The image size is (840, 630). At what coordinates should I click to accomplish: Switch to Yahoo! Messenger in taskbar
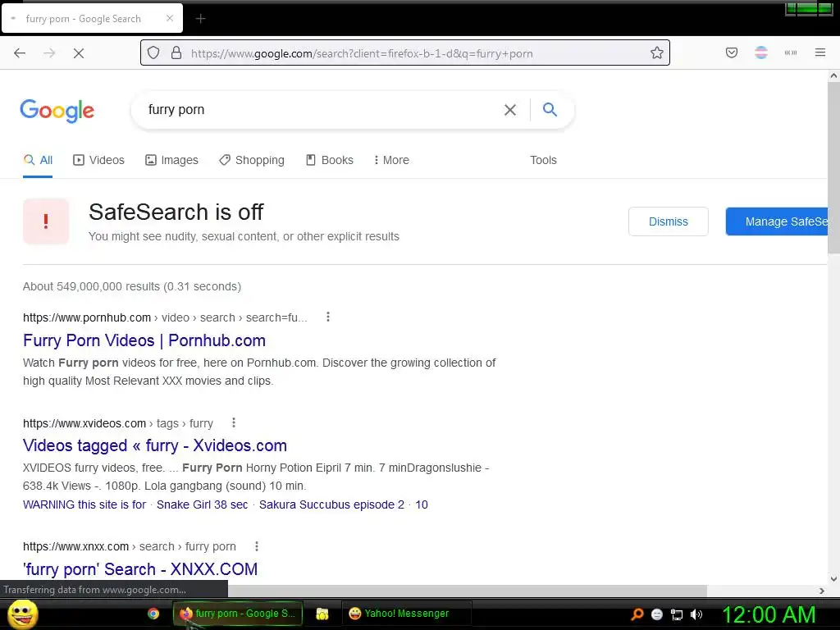click(x=405, y=614)
